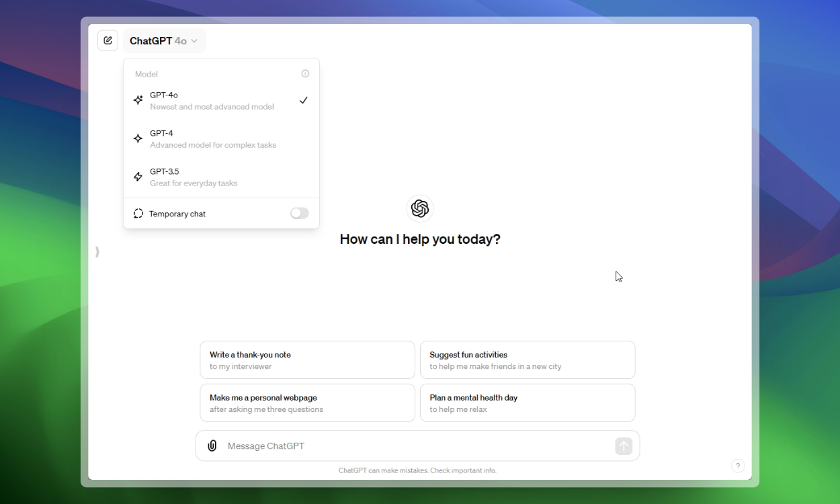Image resolution: width=840 pixels, height=504 pixels.
Task: Click the Plan a mental health day suggestion
Action: [x=528, y=403]
